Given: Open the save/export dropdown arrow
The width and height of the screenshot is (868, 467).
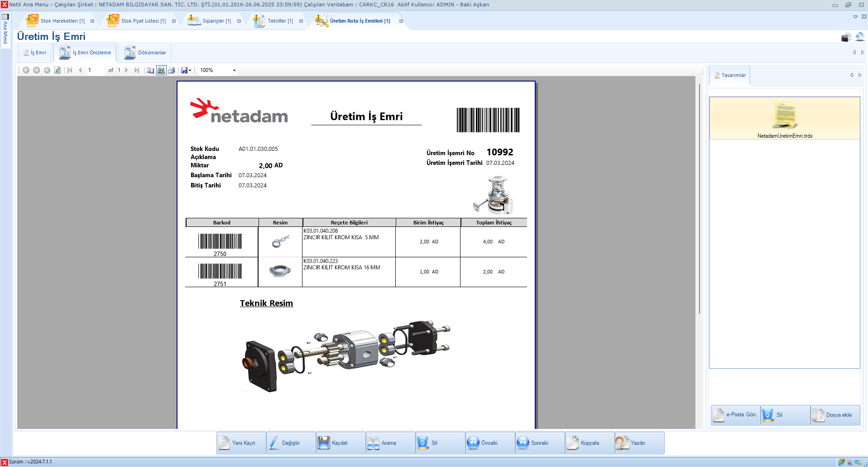Looking at the screenshot, I should click(x=190, y=70).
